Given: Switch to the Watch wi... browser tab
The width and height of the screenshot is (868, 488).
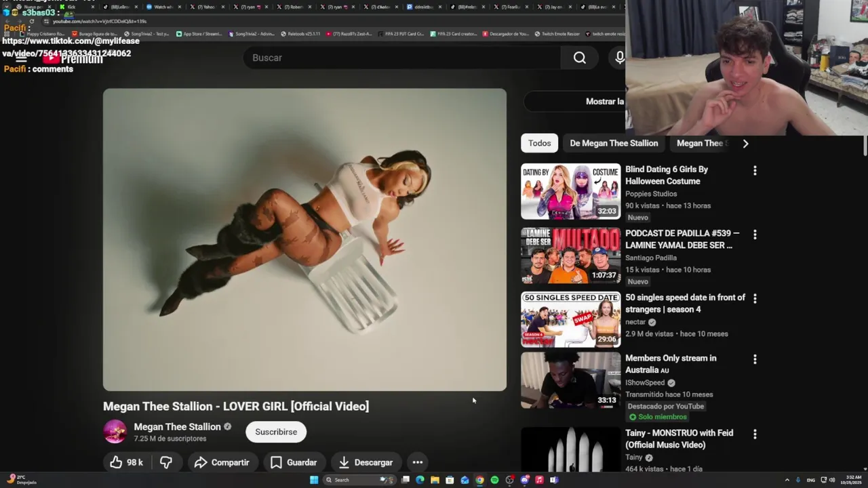Looking at the screenshot, I should (163, 7).
